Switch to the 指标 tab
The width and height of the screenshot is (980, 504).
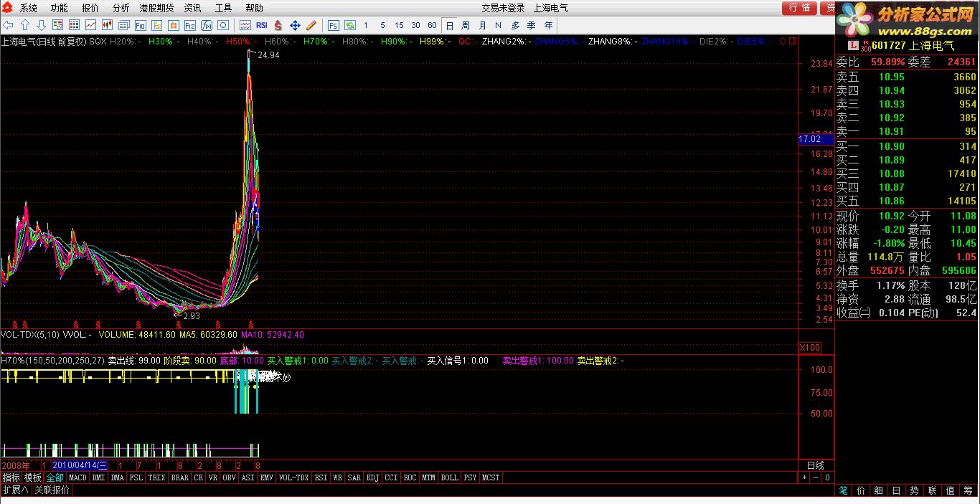[11, 477]
